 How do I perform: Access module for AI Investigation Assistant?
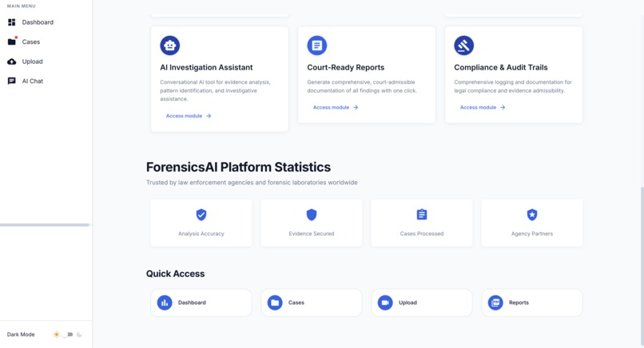tap(189, 116)
